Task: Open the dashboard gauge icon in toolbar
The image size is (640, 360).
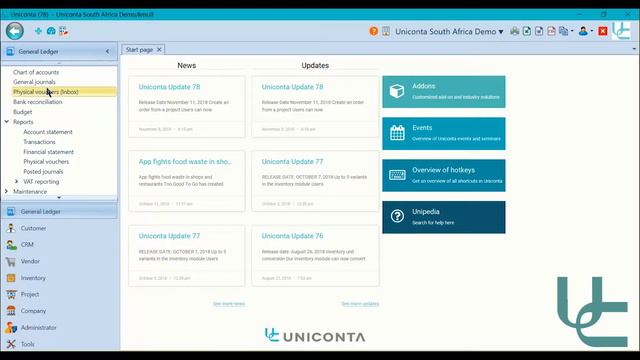Action: point(51,31)
